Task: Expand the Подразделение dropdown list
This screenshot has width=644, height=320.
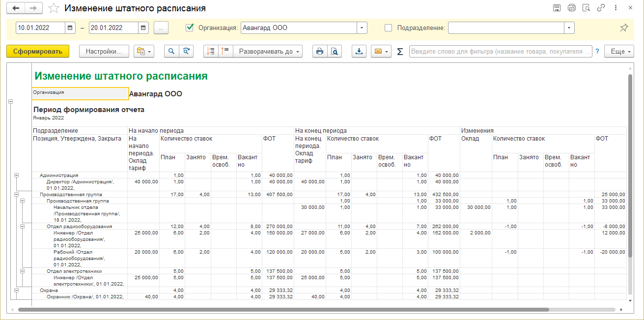Action: click(x=569, y=28)
